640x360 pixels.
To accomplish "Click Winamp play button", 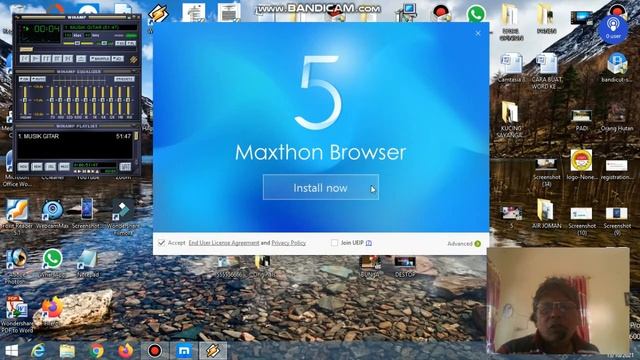I will pos(36,58).
